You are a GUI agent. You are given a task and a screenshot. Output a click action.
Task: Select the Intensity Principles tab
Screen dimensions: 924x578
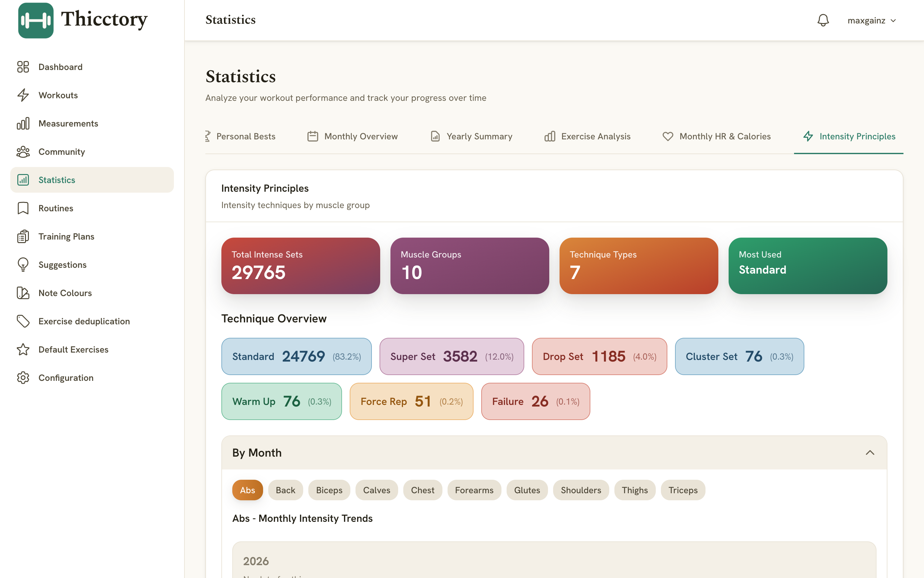(849, 136)
